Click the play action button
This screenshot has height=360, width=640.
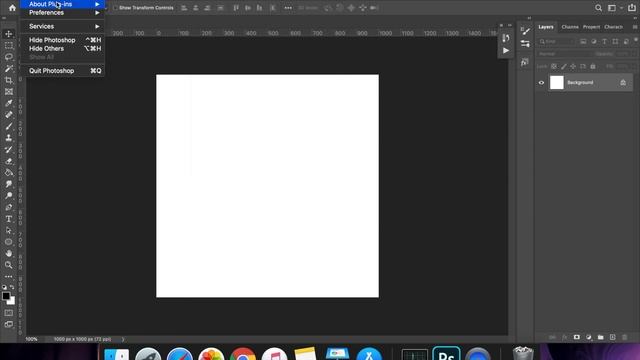[506, 51]
